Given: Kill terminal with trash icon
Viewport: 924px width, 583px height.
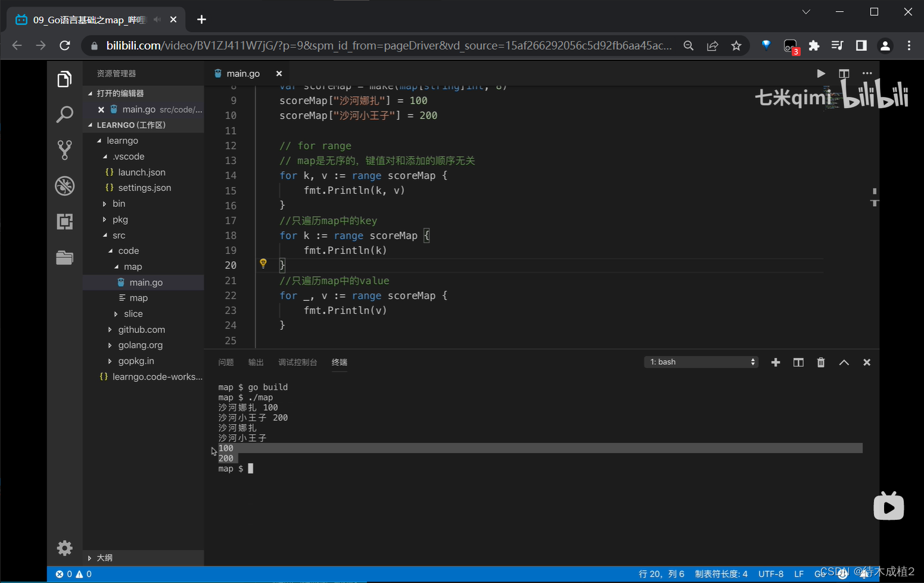Looking at the screenshot, I should (821, 362).
